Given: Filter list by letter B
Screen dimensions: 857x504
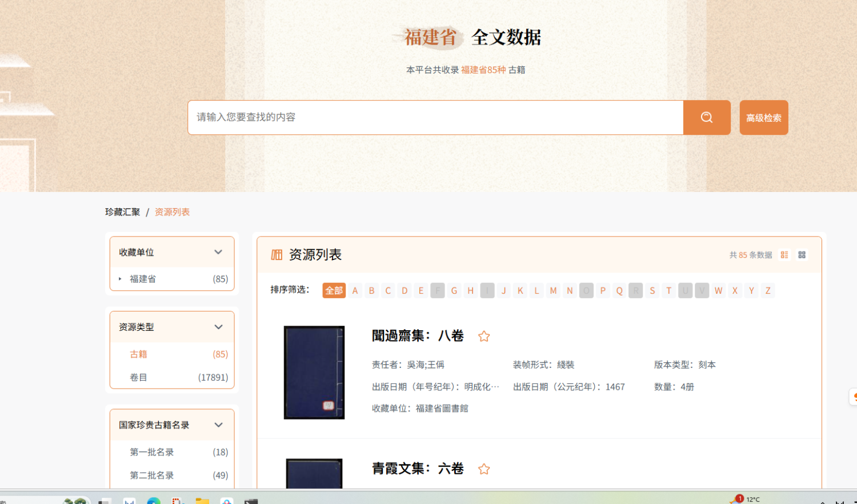Looking at the screenshot, I should tap(371, 290).
